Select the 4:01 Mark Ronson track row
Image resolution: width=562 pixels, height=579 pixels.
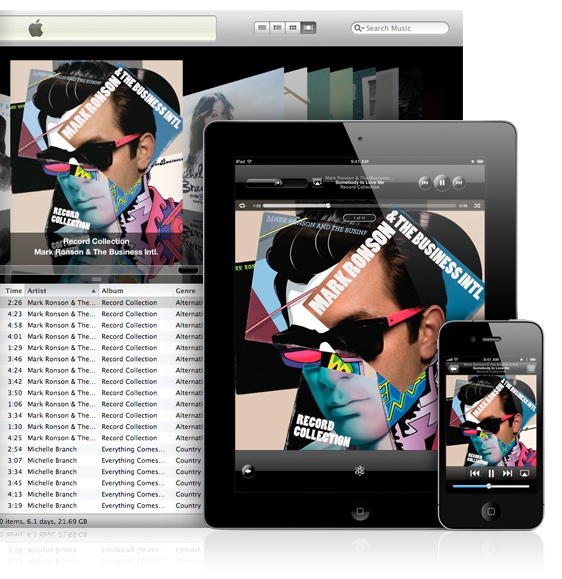click(102, 336)
